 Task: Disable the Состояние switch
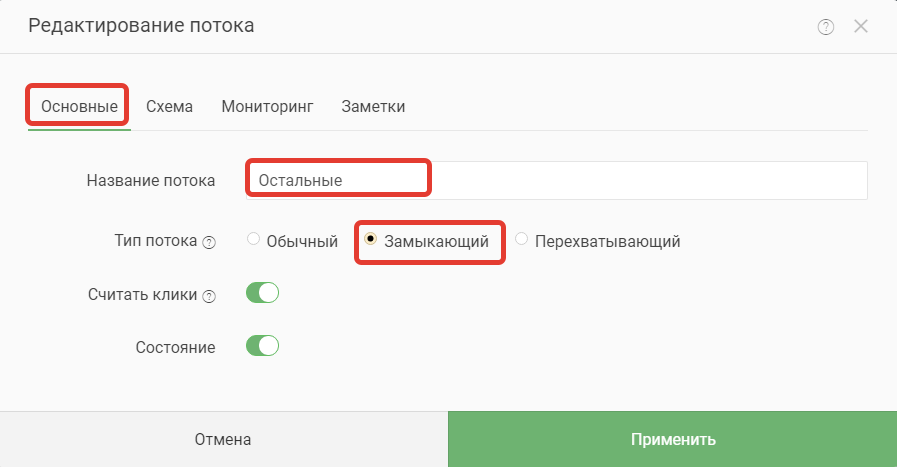click(x=263, y=346)
